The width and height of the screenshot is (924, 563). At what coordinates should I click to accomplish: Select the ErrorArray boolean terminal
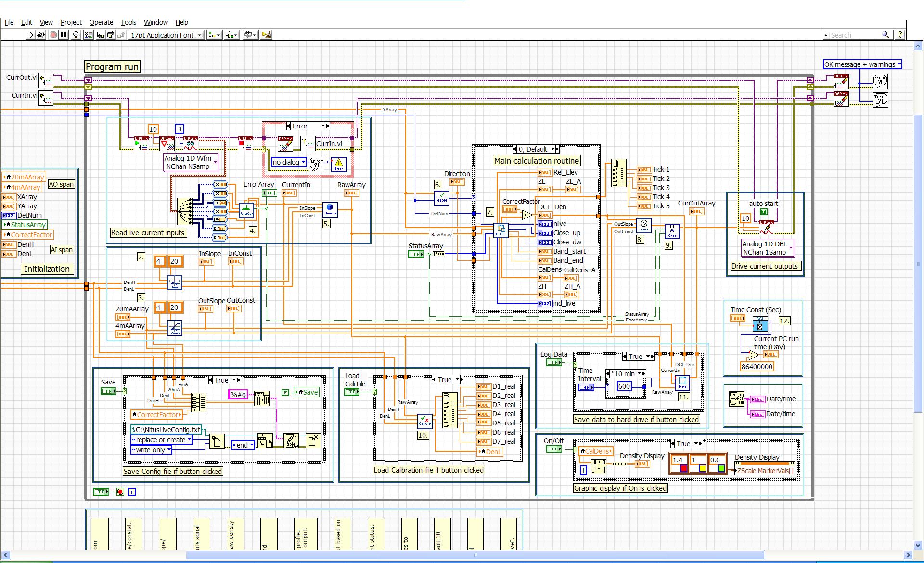coord(269,193)
